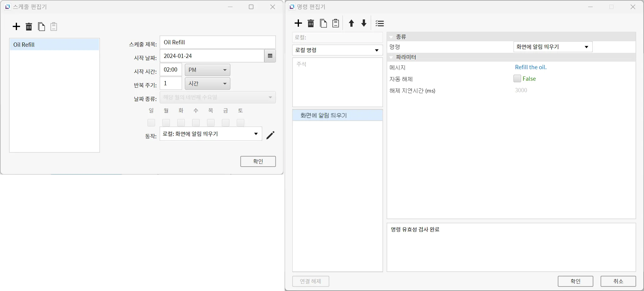Open the AM/PM dropdown
644x291 pixels.
pyautogui.click(x=207, y=70)
